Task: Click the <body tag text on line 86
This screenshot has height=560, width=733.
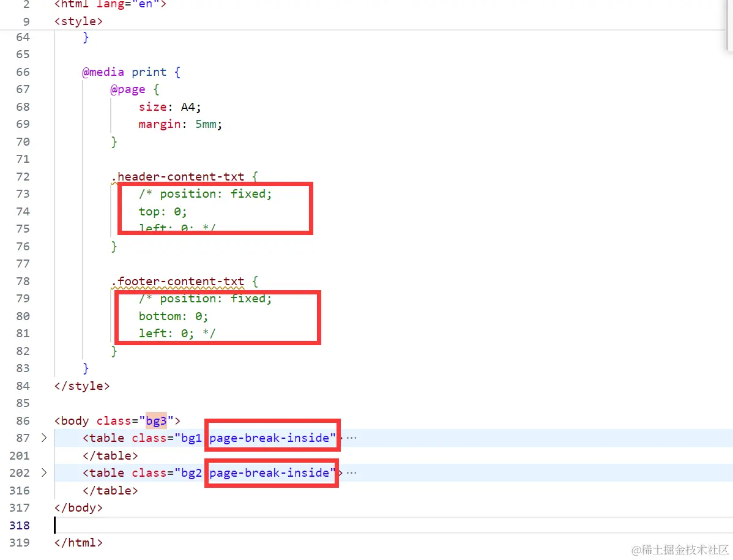Action: (x=72, y=421)
